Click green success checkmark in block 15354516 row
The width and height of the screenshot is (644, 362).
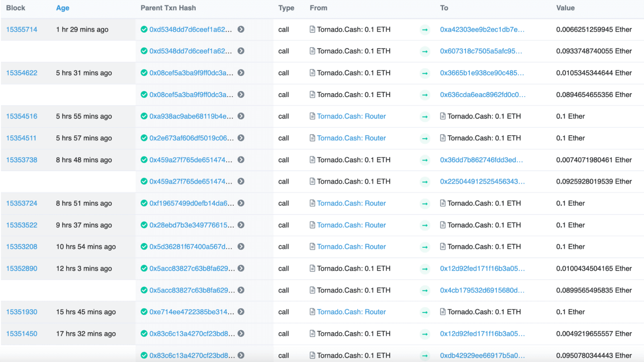[x=144, y=116]
